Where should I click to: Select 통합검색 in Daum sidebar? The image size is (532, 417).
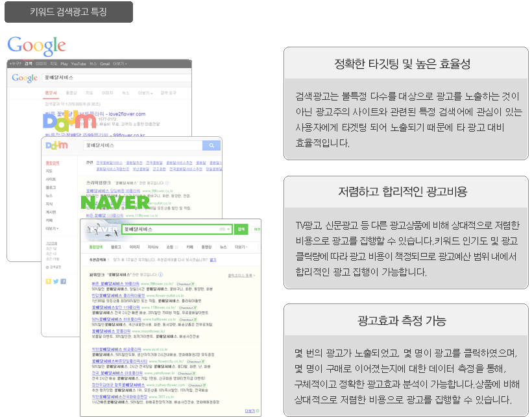point(53,163)
